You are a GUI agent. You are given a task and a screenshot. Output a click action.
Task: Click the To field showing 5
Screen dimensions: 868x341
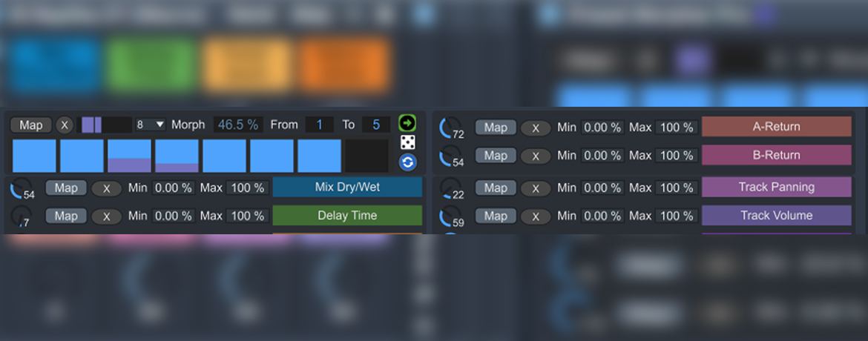[376, 125]
